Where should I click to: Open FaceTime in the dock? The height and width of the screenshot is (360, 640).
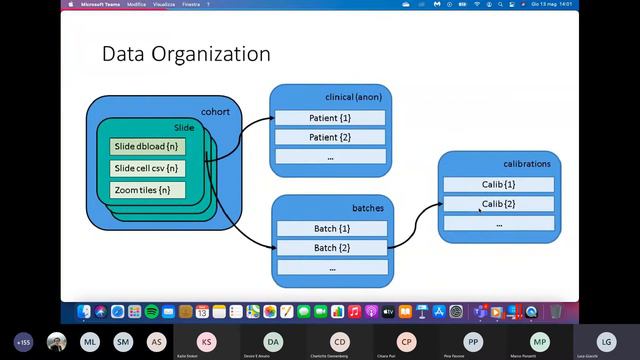[x=321, y=312]
